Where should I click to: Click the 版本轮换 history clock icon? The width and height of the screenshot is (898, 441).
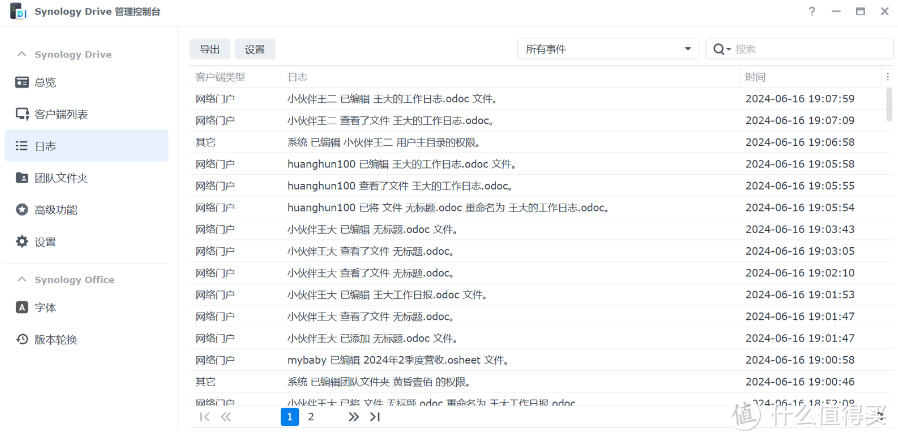[x=22, y=340]
